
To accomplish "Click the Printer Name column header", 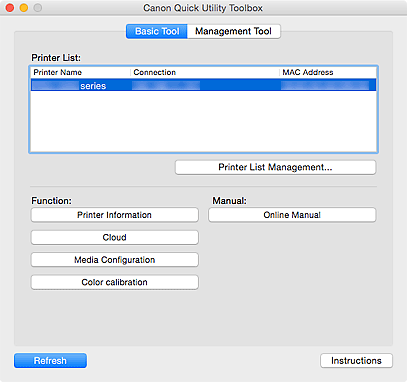I will (80, 72).
